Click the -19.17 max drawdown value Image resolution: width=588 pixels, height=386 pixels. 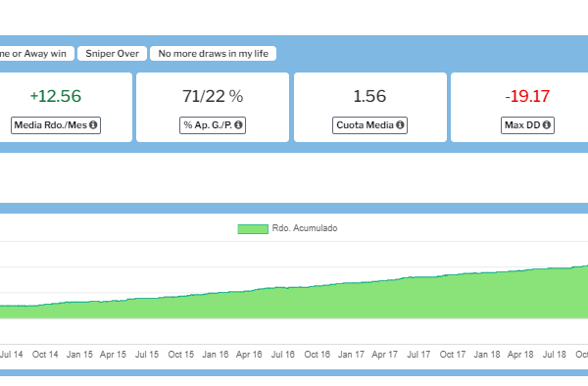click(x=527, y=96)
